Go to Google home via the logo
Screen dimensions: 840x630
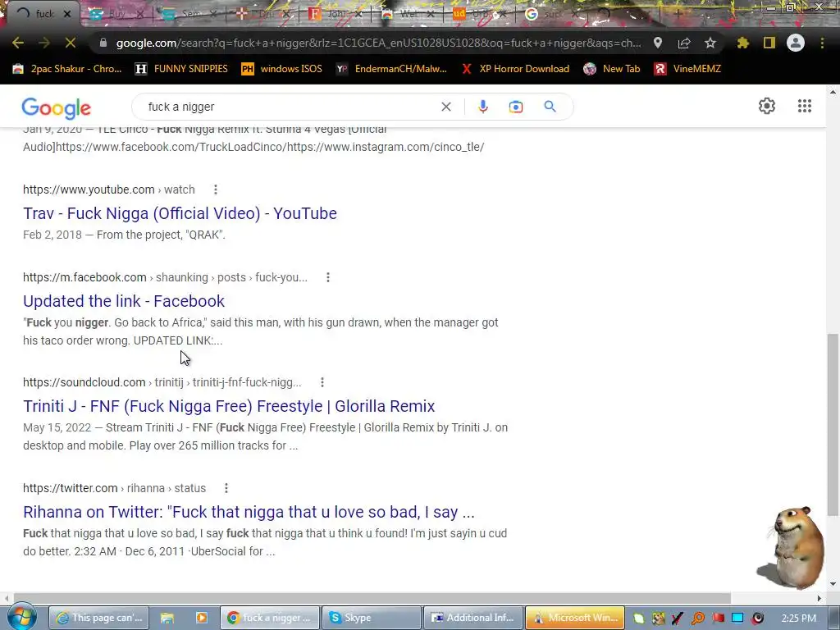click(57, 107)
